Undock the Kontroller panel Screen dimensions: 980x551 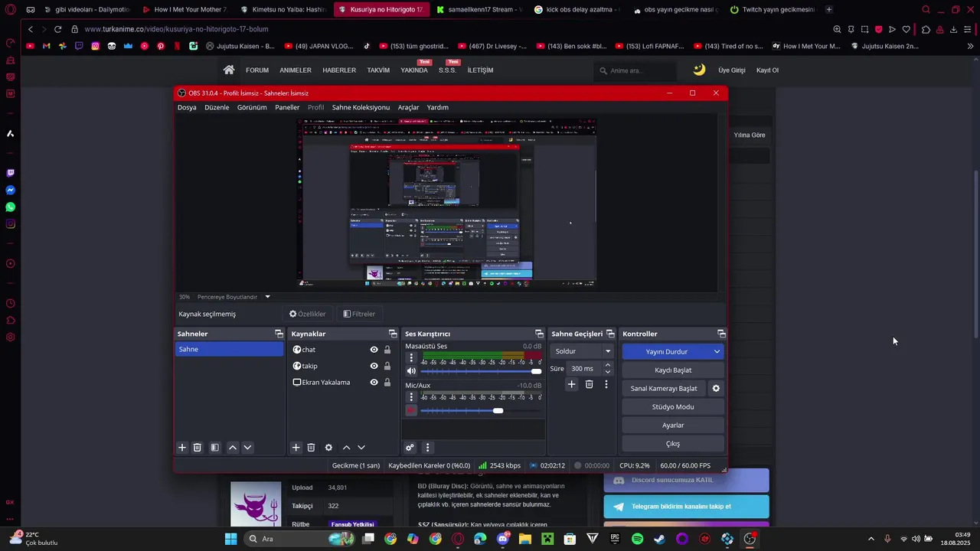[721, 334]
